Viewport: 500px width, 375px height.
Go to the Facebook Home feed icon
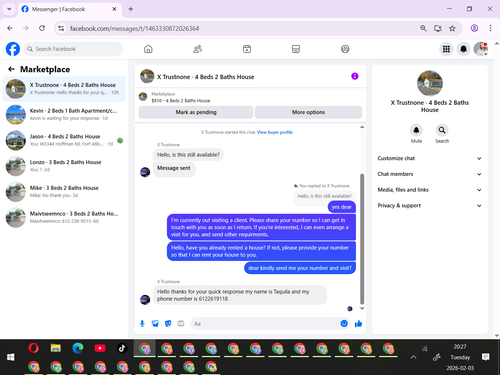tap(148, 49)
